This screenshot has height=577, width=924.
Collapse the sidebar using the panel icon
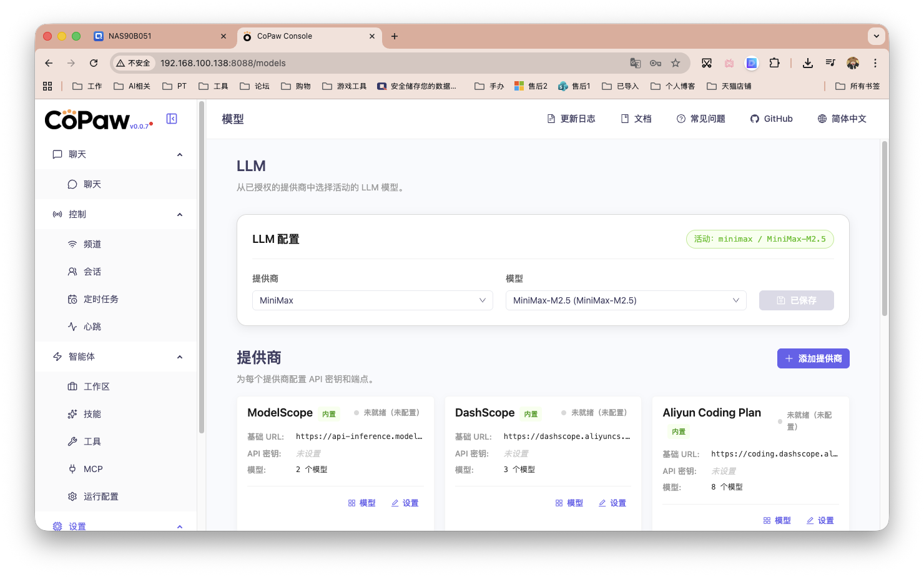172,118
